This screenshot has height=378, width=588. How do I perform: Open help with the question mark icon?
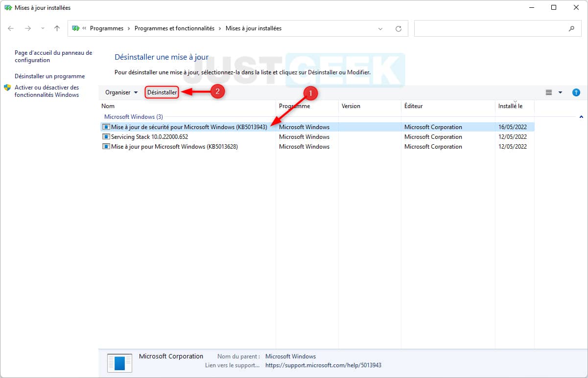pos(576,92)
